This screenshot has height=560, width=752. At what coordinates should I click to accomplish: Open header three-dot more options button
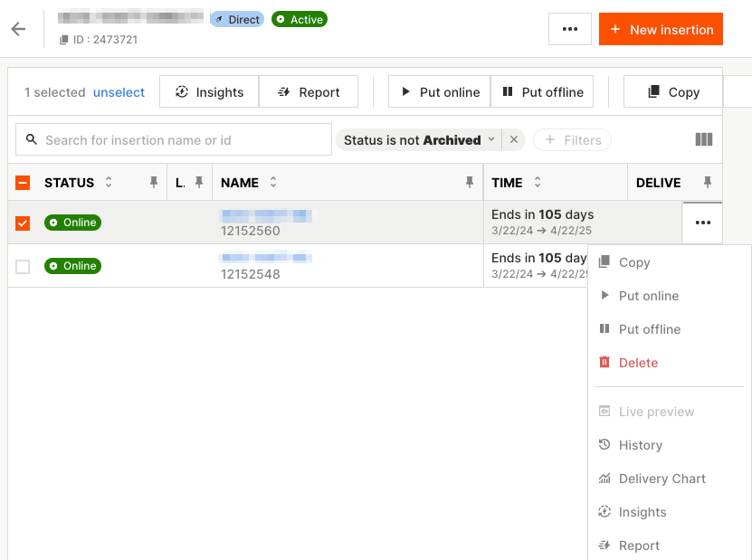point(569,29)
